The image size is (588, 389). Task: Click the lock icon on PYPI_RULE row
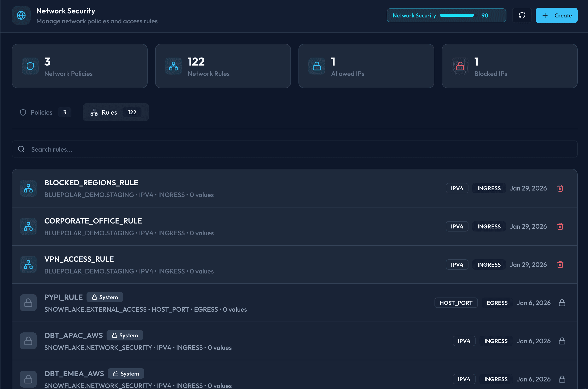(x=562, y=303)
